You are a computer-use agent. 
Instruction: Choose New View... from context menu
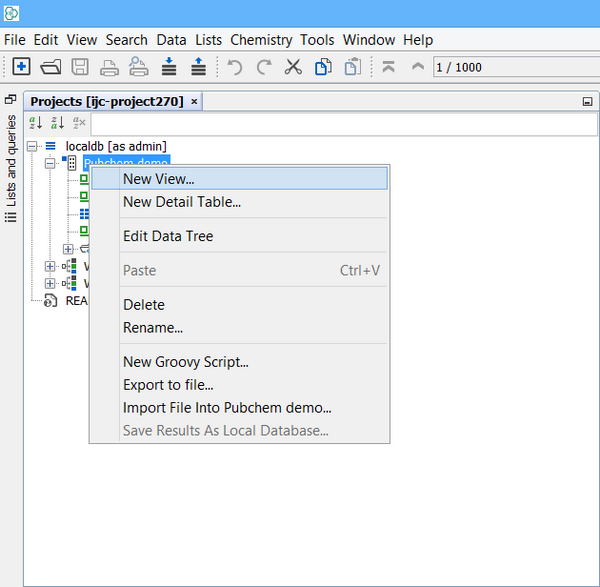click(x=158, y=179)
